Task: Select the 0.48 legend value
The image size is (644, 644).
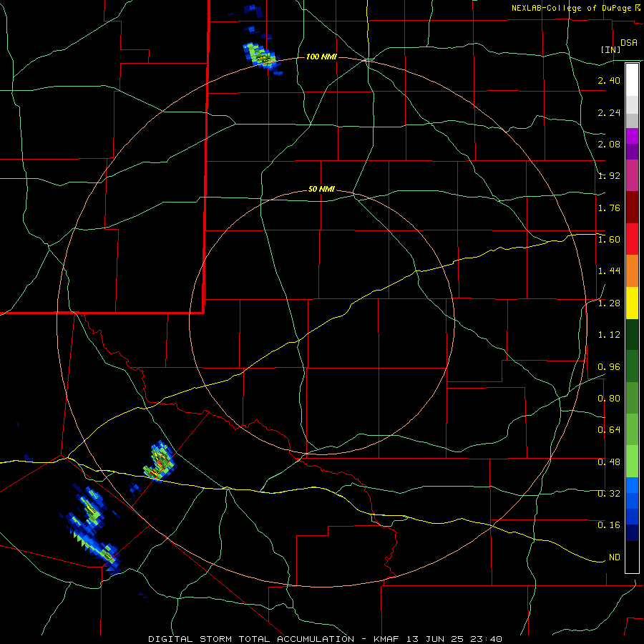Action: [609, 462]
